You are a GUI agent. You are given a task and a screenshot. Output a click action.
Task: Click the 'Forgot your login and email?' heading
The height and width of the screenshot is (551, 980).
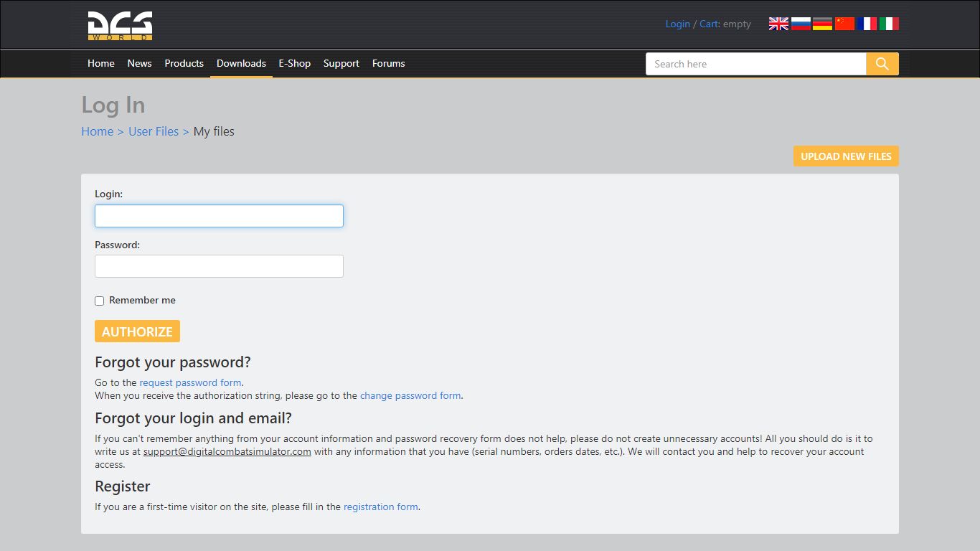(193, 418)
